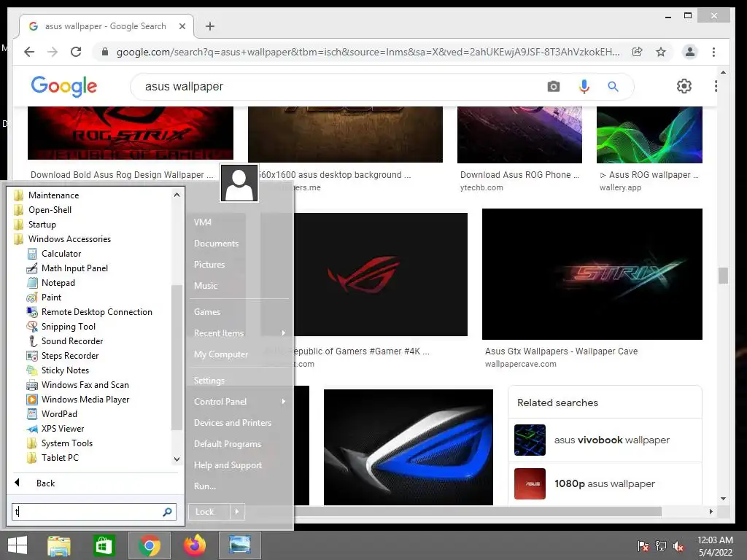Click the Google search by image camera icon

553,87
